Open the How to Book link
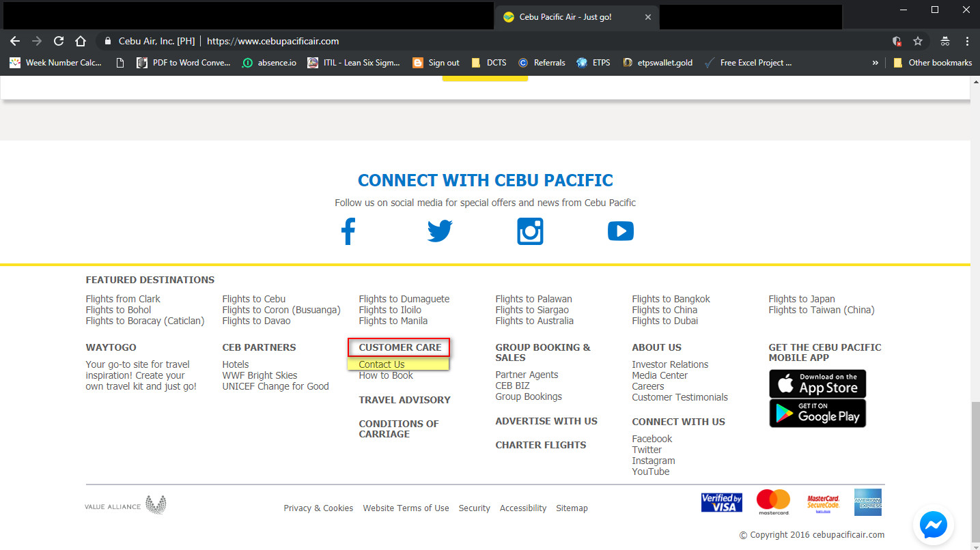 click(x=386, y=375)
